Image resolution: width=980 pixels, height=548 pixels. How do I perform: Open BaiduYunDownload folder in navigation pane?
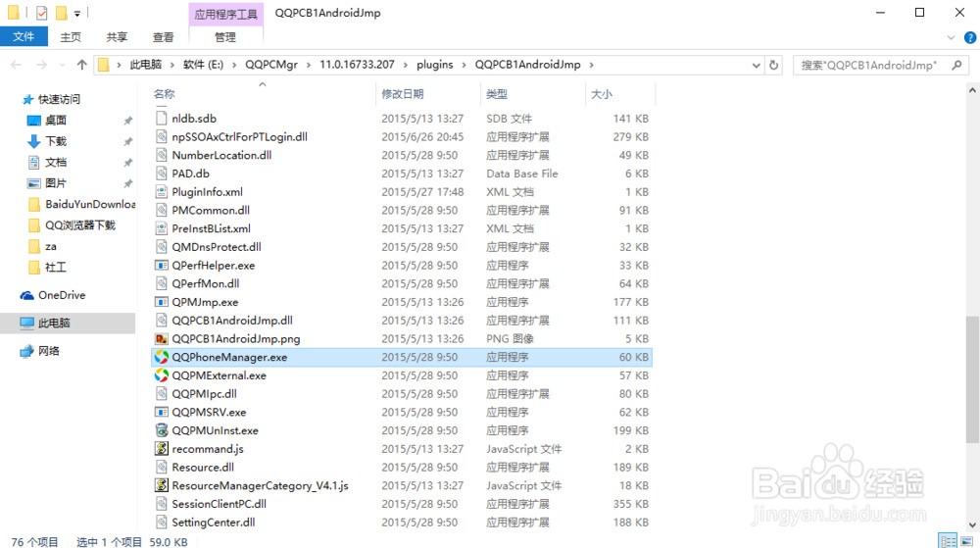(82, 204)
